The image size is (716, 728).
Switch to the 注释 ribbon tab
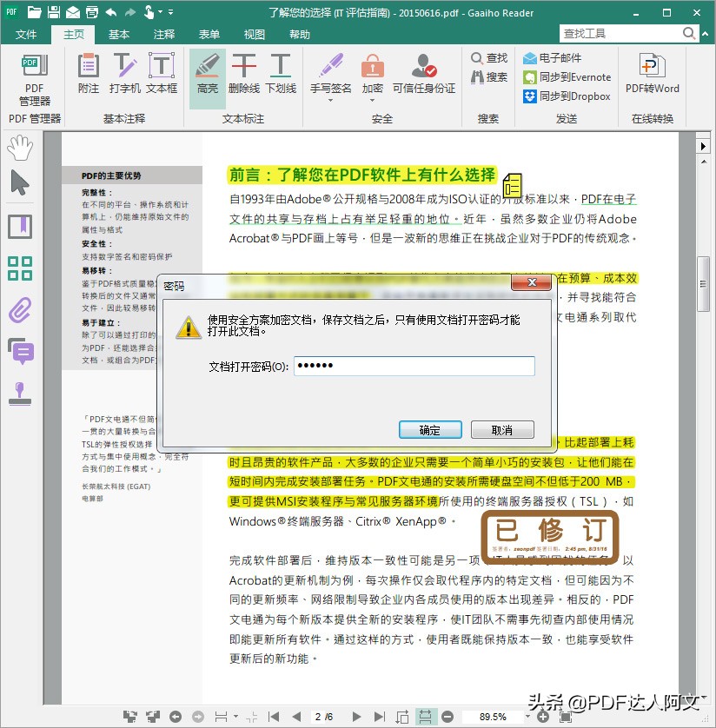[x=164, y=35]
